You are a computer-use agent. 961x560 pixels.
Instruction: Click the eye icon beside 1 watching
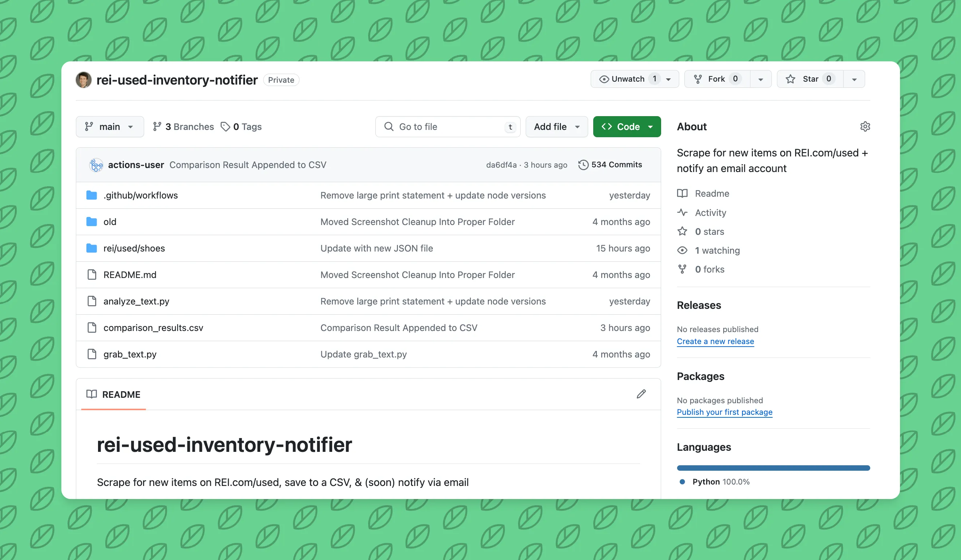(682, 250)
